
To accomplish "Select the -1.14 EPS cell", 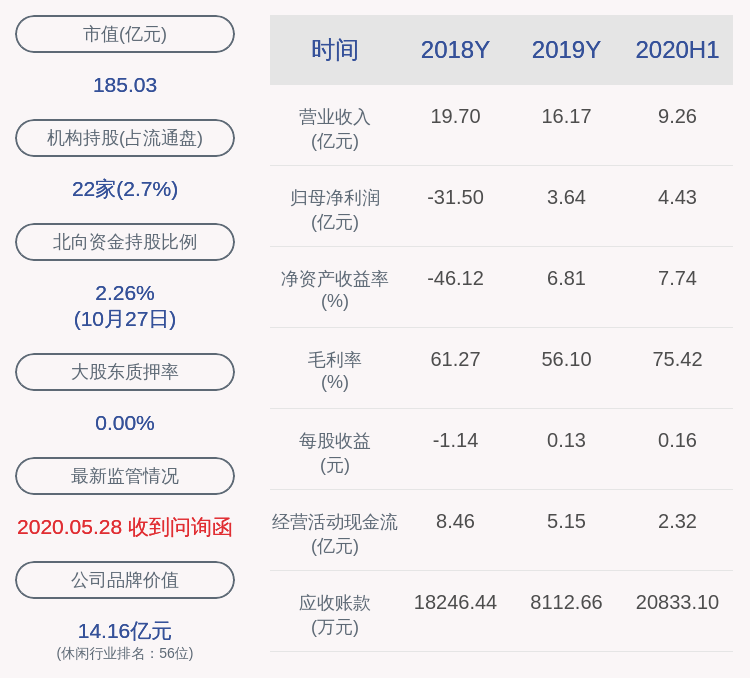I will tap(455, 440).
